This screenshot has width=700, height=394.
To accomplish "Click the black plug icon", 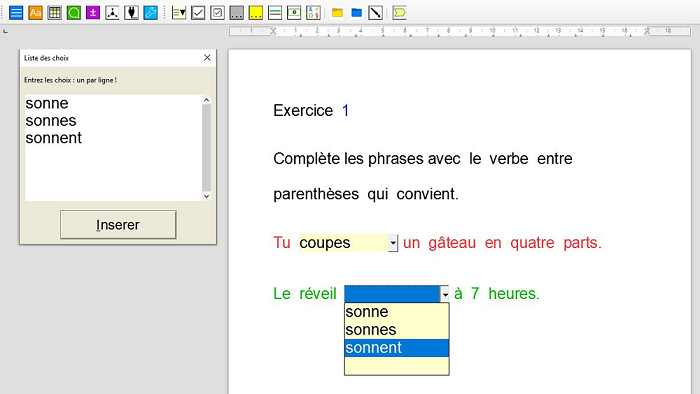I will 131,12.
